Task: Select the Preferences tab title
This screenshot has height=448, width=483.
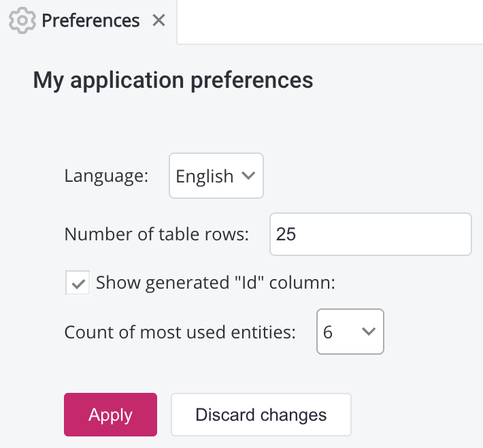Action: [90, 21]
